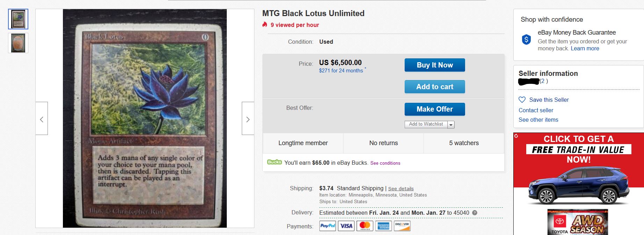Open the Contact seller link

[536, 110]
